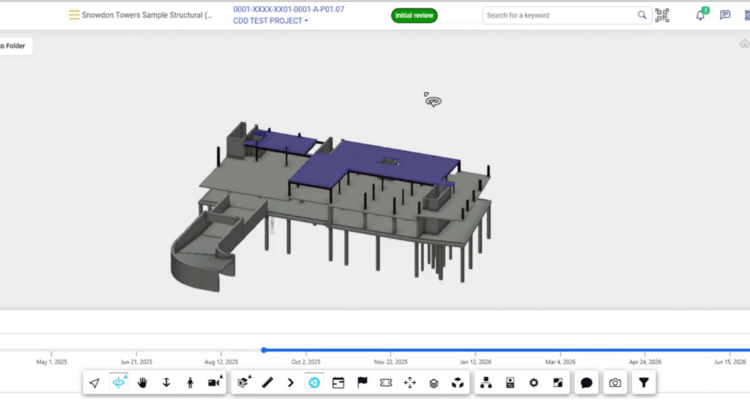Viewport: 750px width, 400px height.
Task: Toggle the layers stack tool
Action: [433, 382]
